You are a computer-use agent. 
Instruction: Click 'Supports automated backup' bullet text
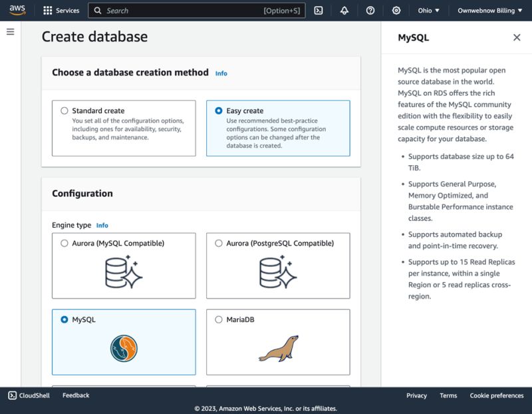pos(455,240)
